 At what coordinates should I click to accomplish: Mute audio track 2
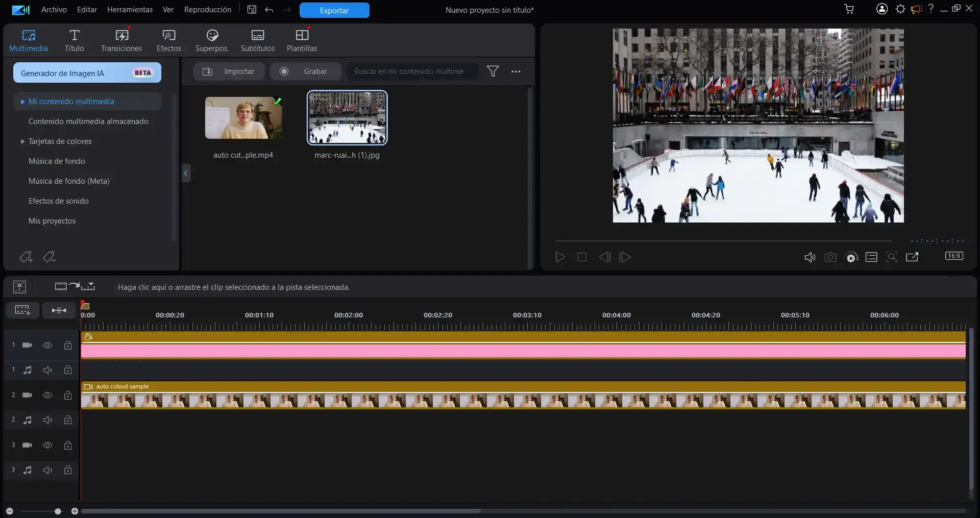click(x=47, y=420)
